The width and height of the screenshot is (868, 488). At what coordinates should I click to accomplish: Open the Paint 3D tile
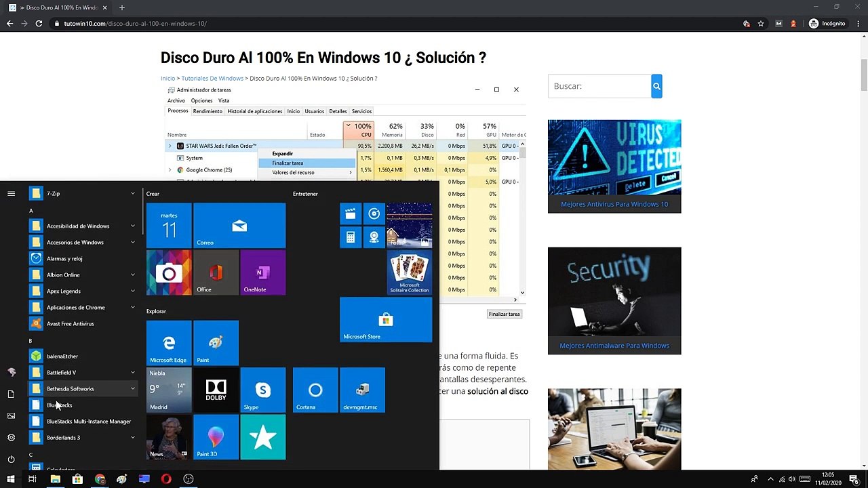pyautogui.click(x=216, y=436)
